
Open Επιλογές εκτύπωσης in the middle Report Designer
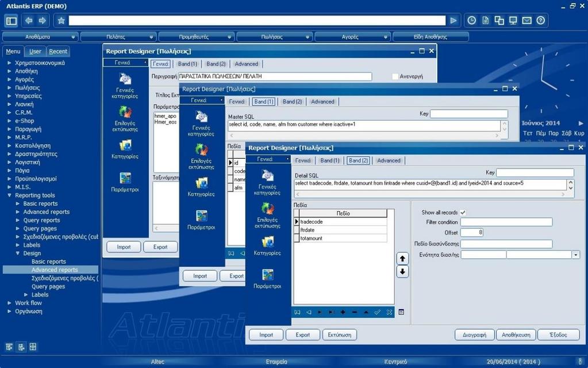(201, 157)
